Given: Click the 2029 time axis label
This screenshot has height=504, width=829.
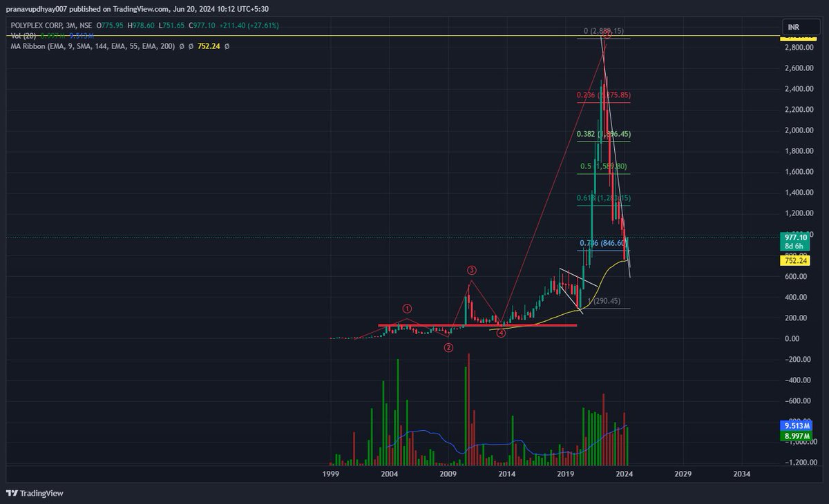Looking at the screenshot, I should pyautogui.click(x=683, y=474).
